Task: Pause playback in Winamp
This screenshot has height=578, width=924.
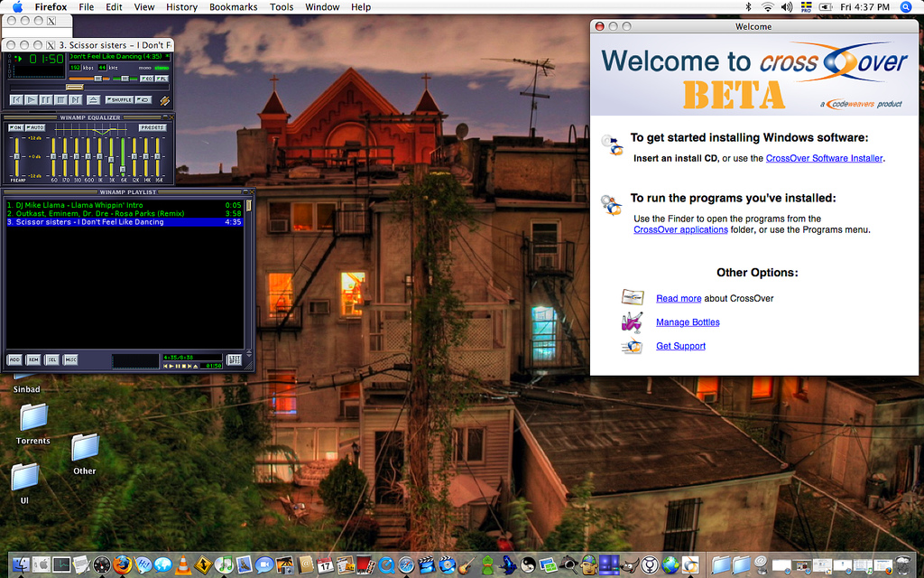Action: (46, 99)
